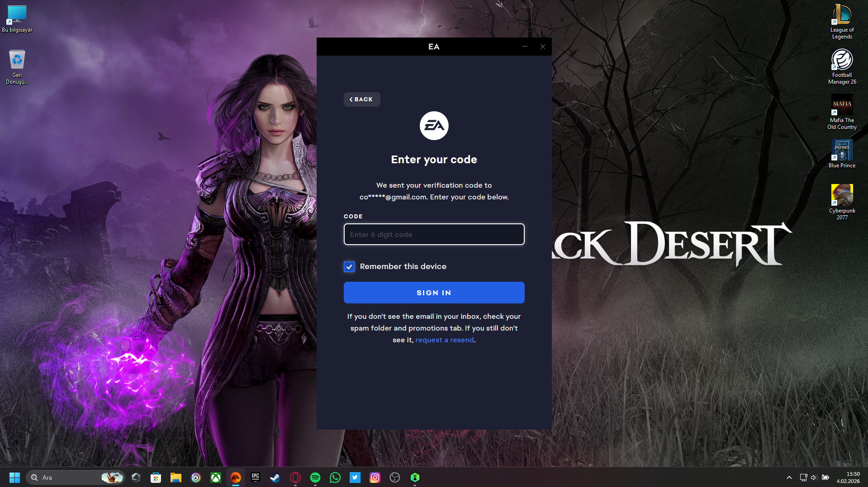Open Microsoft Store from taskbar
Image resolution: width=868 pixels, height=487 pixels.
[x=156, y=478]
